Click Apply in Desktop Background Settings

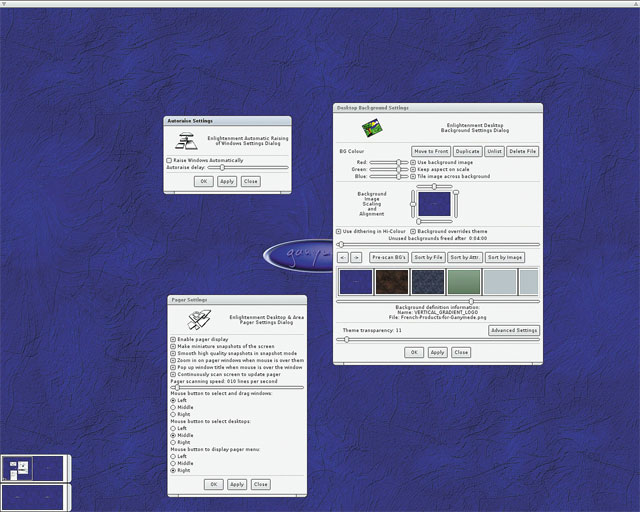point(438,352)
